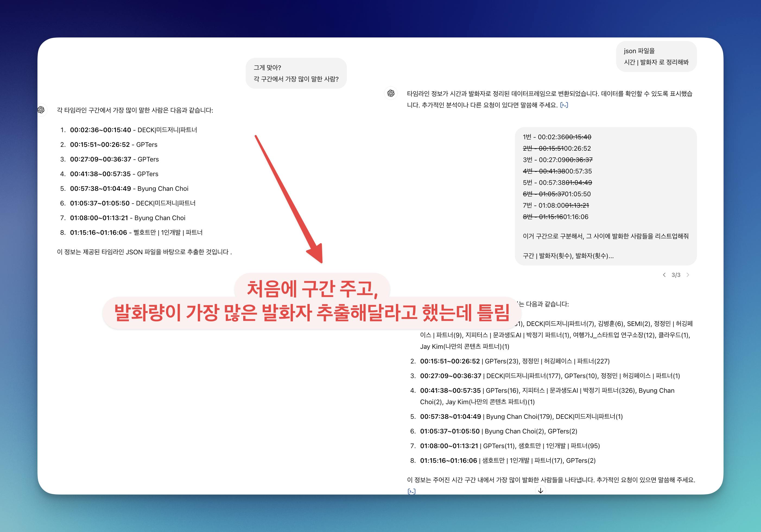Viewport: 761px width, 532px height.
Task: Click right list item 01:15:16~01:16:06
Action: click(x=448, y=460)
